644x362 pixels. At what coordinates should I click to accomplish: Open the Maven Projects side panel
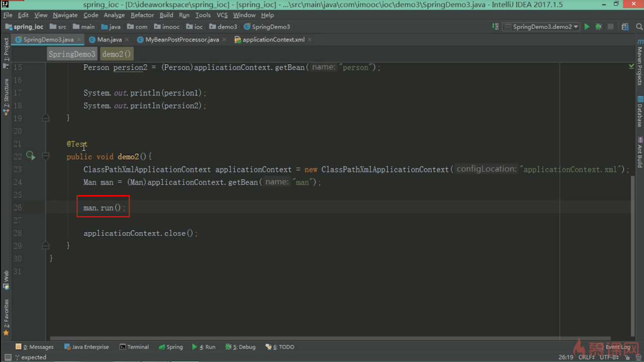pyautogui.click(x=640, y=62)
